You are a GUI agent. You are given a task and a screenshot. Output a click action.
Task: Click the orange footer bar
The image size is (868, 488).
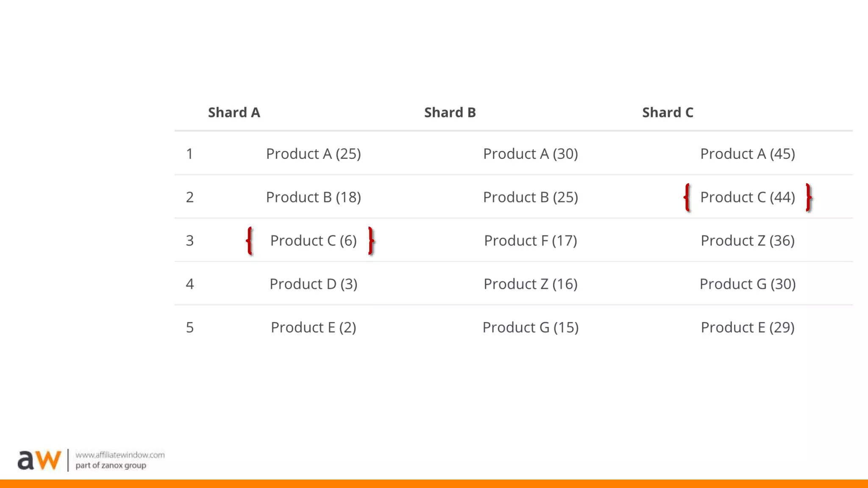point(434,484)
